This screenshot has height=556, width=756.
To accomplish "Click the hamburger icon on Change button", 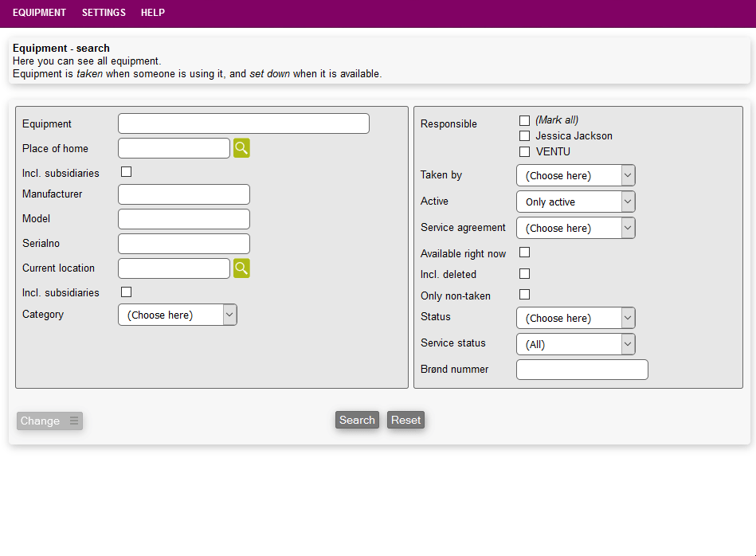I will 74,421.
